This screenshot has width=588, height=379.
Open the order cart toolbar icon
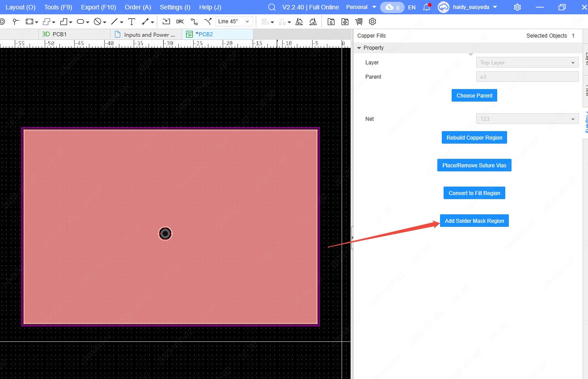point(359,21)
